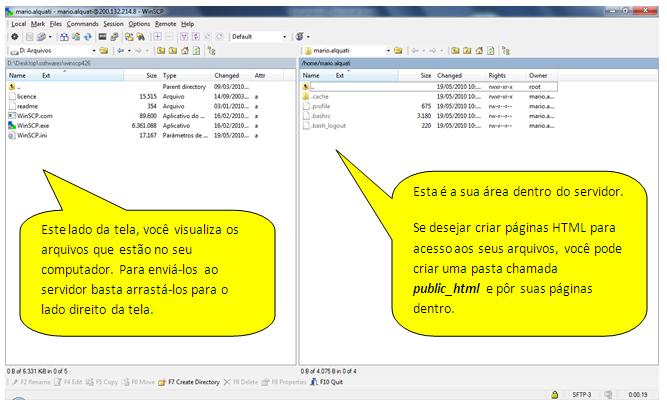Open the Commands menu
Image resolution: width=667 pixels, height=411 pixels.
[x=83, y=24]
